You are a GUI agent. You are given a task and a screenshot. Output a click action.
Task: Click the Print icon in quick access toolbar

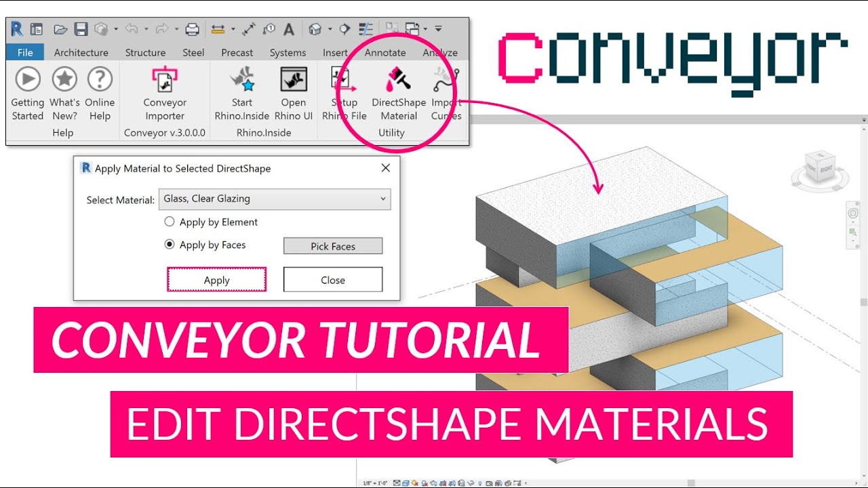point(192,29)
